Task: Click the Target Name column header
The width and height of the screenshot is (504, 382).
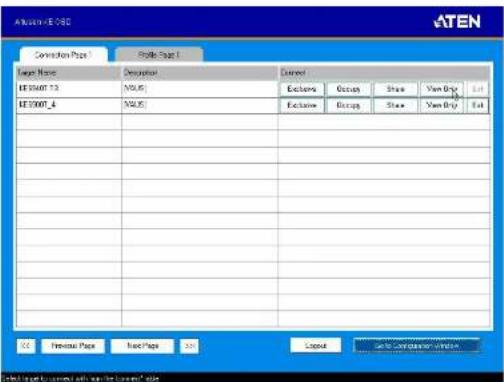Action: pos(69,73)
